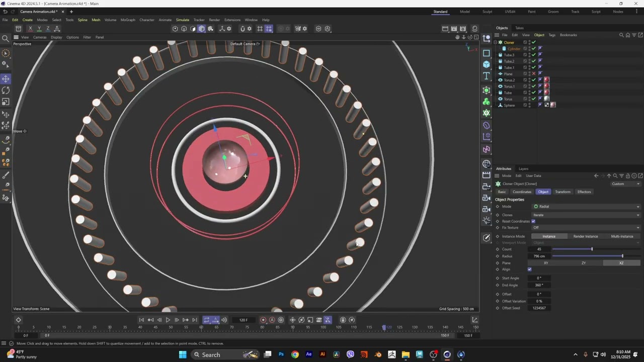Switch to the Layers tab
644x362 pixels.
coord(523,169)
